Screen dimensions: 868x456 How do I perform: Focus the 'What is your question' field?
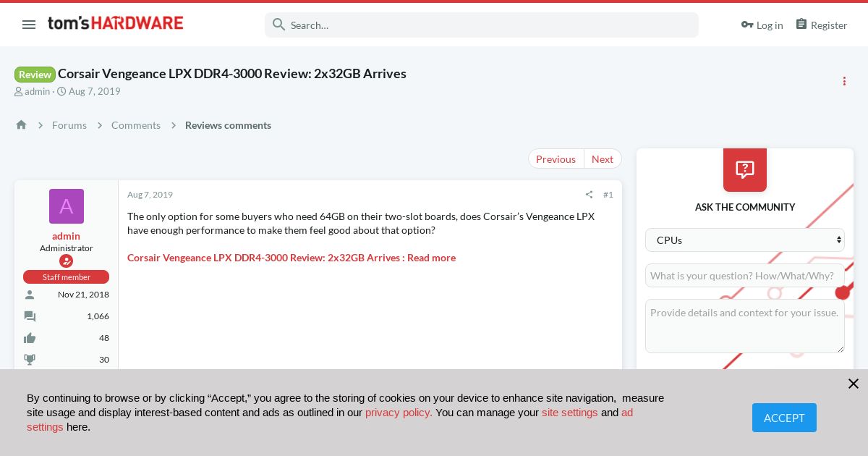click(744, 275)
